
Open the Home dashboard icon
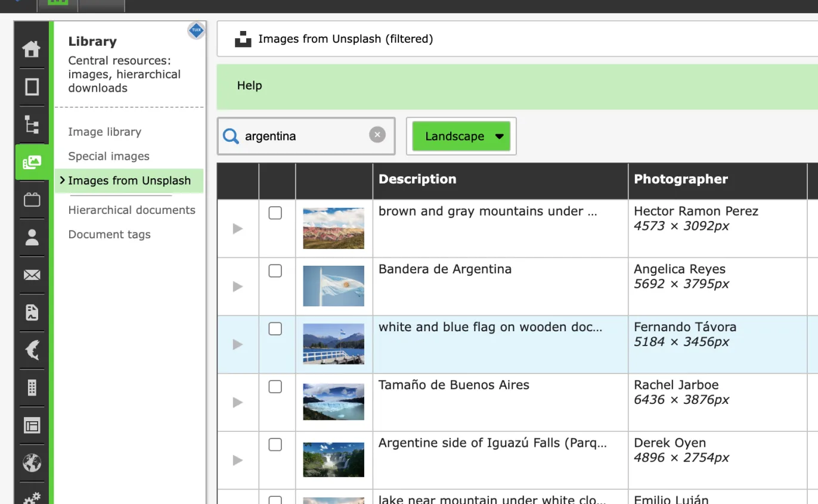point(32,49)
